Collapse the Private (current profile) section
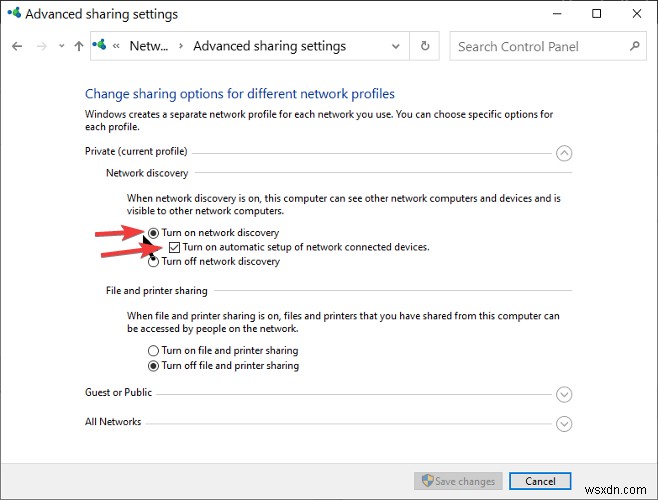This screenshot has width=658, height=500. [x=564, y=153]
